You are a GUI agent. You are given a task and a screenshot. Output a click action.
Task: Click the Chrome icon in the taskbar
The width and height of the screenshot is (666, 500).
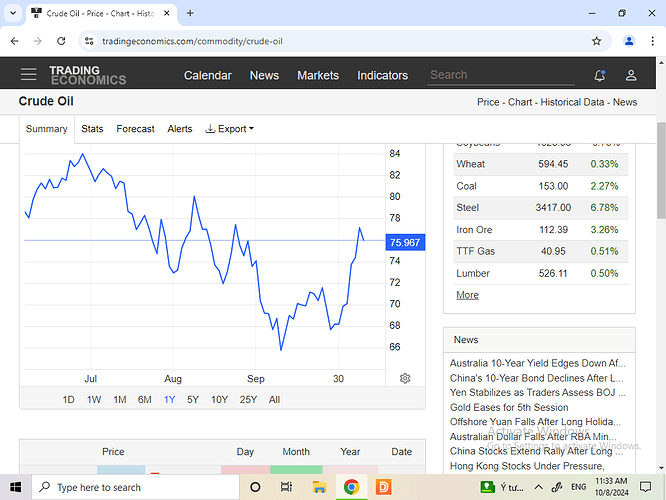click(x=351, y=487)
